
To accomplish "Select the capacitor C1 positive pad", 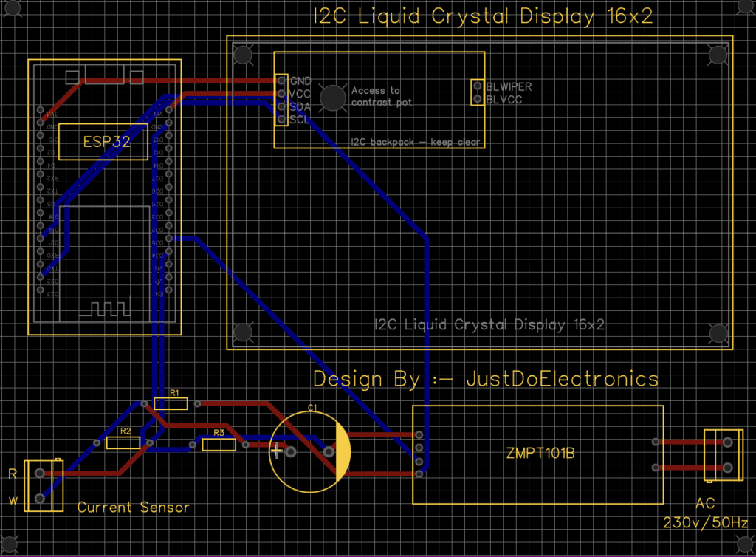I will (291, 452).
